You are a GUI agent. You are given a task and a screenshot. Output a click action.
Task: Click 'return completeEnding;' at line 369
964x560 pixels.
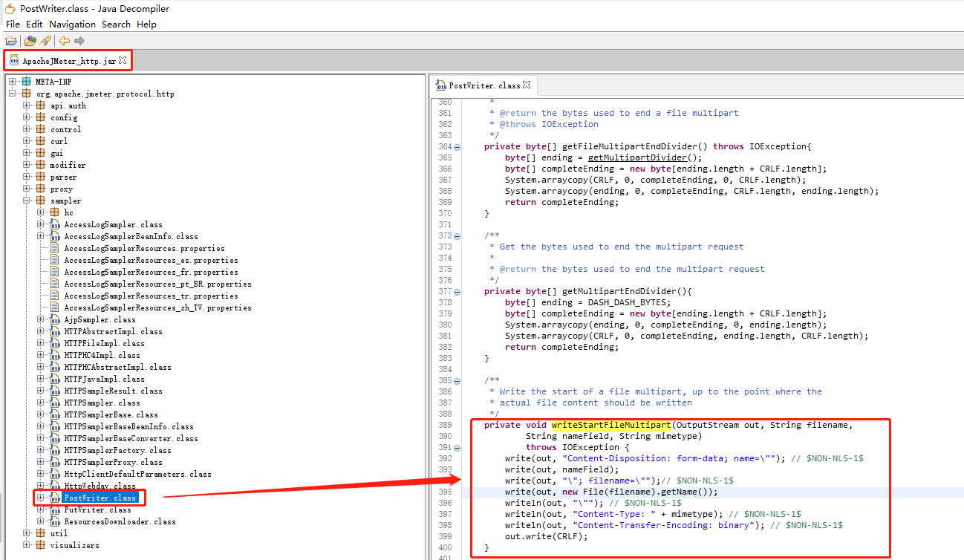tap(561, 202)
